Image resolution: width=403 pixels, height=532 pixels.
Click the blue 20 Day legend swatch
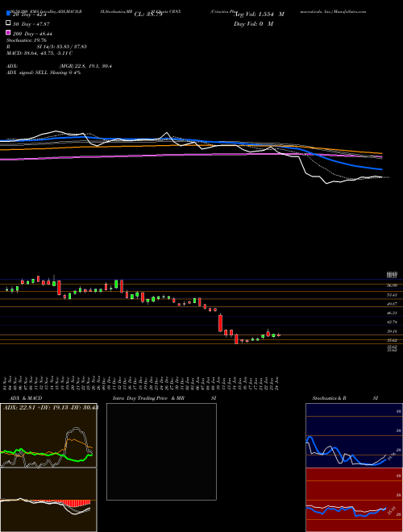8,14
